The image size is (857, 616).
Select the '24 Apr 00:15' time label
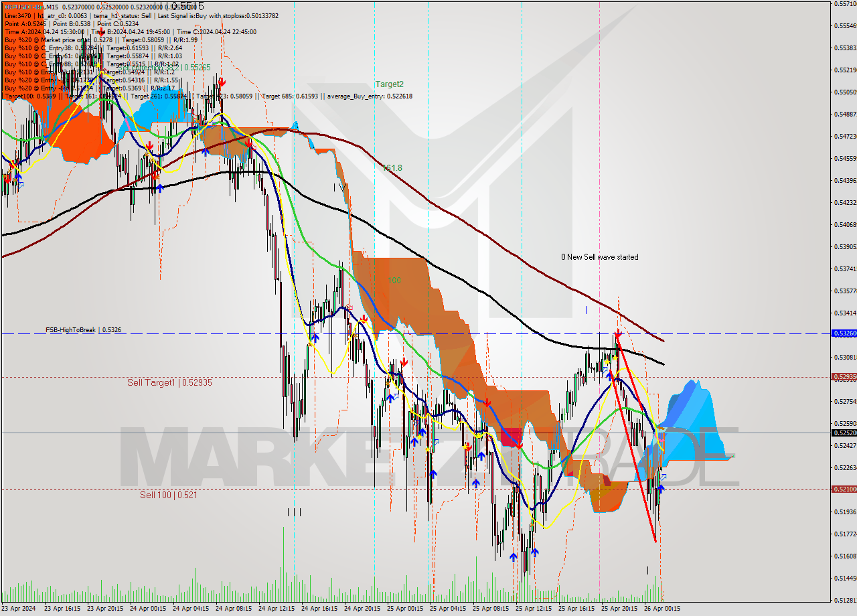149,609
